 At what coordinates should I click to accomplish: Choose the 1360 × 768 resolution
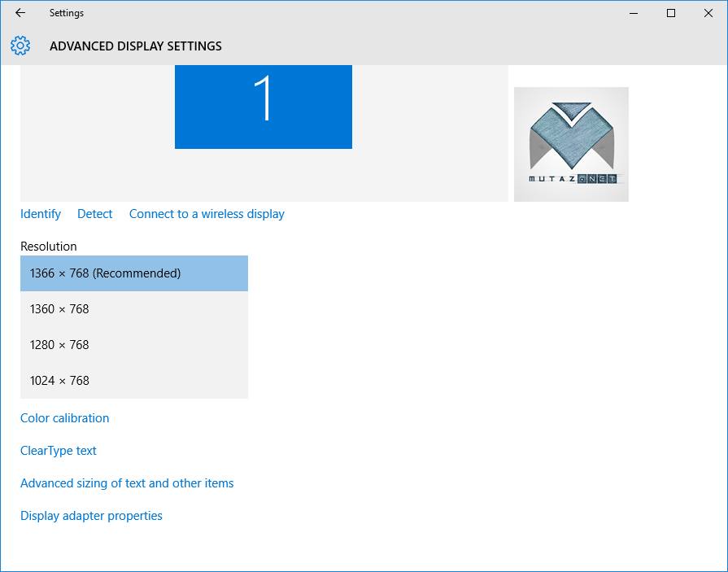134,309
